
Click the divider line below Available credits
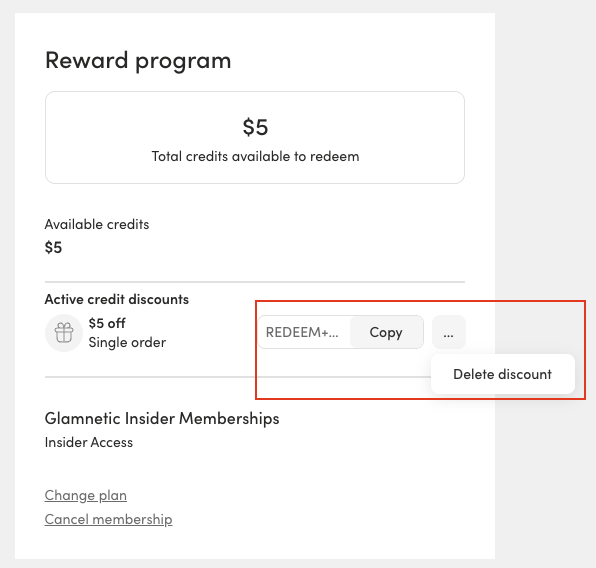255,282
